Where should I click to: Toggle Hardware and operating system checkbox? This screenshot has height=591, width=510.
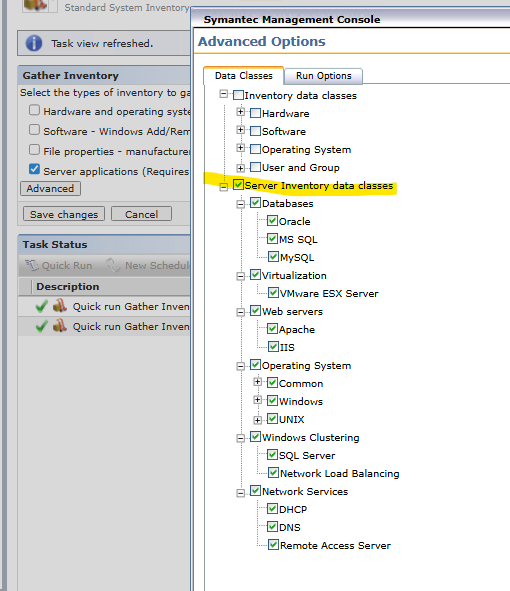coord(34,110)
